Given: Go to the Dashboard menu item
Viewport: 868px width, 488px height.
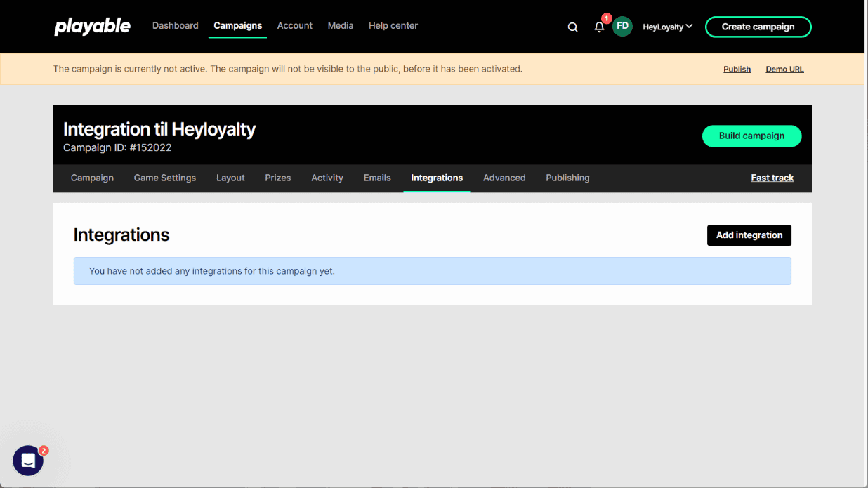Looking at the screenshot, I should [x=176, y=26].
